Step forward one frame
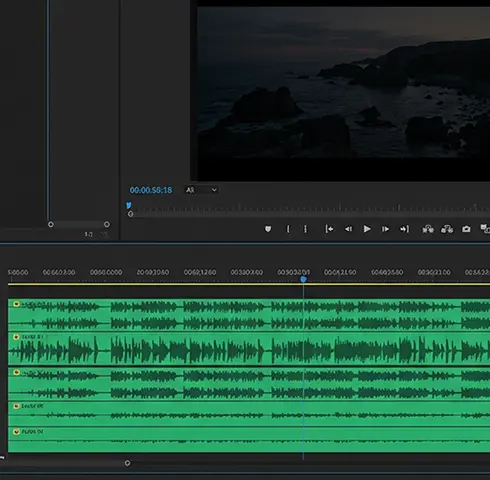 [385, 229]
